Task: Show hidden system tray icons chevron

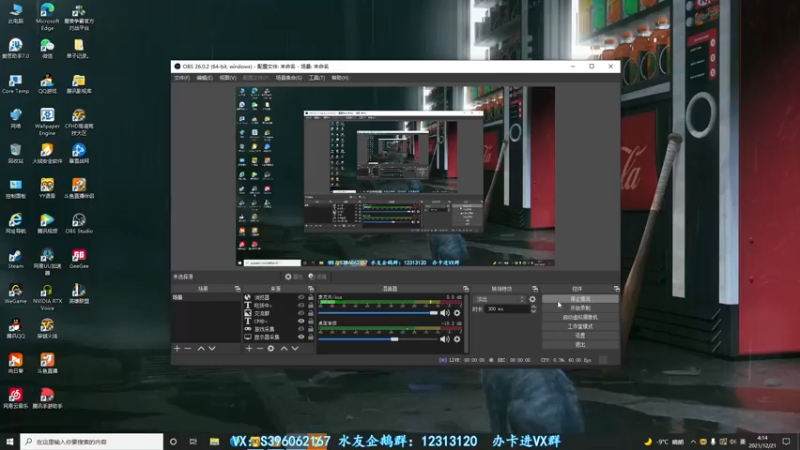Action: pyautogui.click(x=693, y=441)
